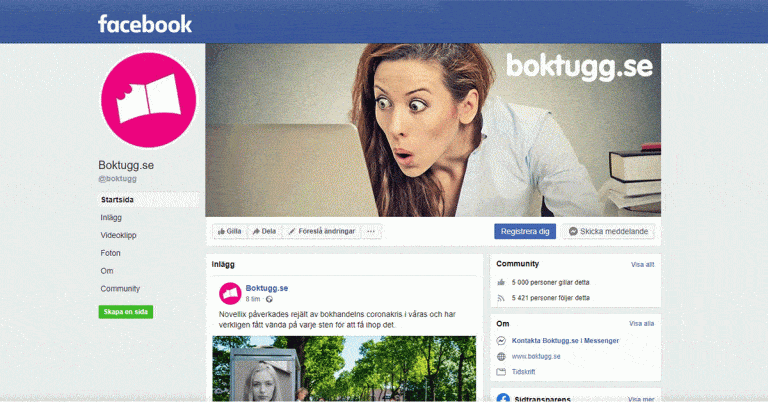Click the globe privacy icon on post
Screen dimensions: 768x402
point(269,299)
